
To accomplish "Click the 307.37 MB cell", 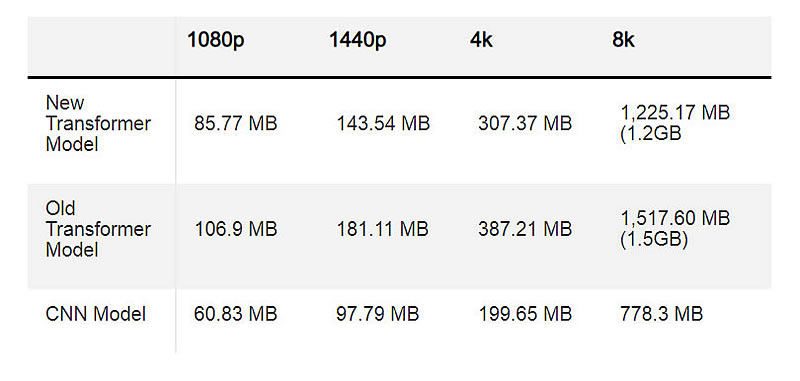I will pyautogui.click(x=525, y=123).
